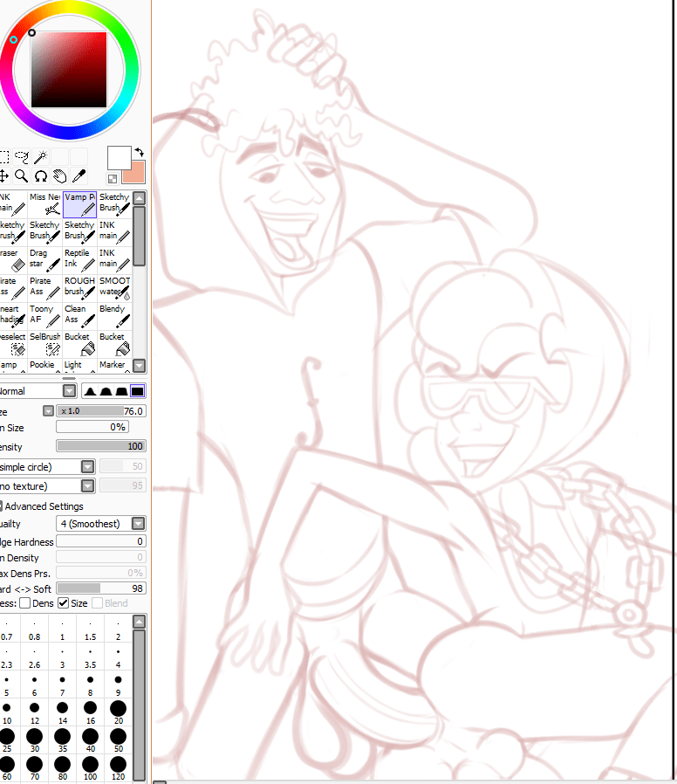Pick a shade in the red saturation square

pos(69,70)
